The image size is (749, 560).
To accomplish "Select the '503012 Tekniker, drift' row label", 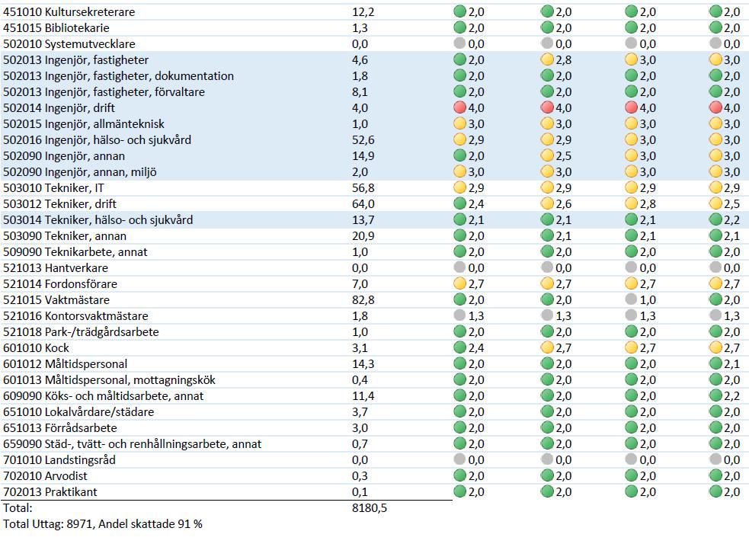I will pos(59,204).
